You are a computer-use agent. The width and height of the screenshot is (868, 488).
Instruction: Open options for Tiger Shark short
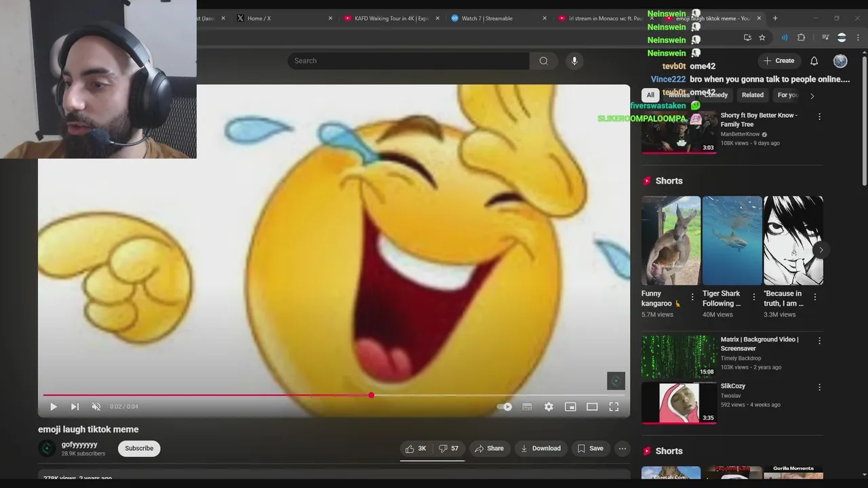pos(753,297)
